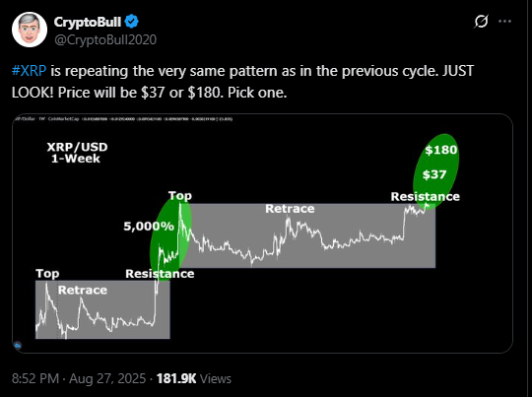Click the blue verified badge
Image resolution: width=532 pixels, height=397 pixels.
click(x=131, y=22)
